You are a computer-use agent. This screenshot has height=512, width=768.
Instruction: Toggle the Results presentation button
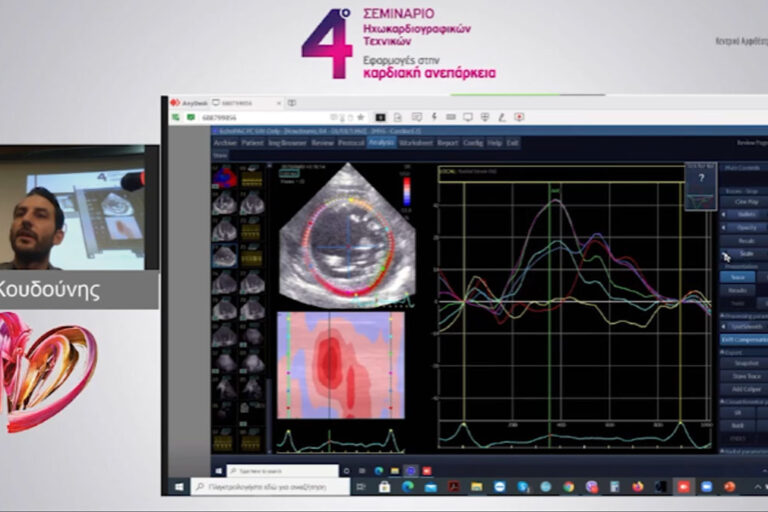tap(738, 290)
